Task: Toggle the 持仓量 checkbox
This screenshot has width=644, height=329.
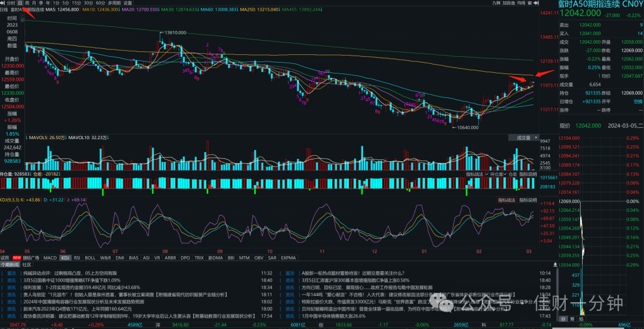Action: 487,174
